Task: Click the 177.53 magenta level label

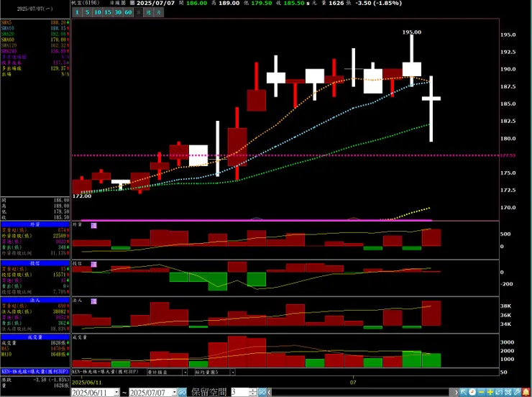Action: 508,156
